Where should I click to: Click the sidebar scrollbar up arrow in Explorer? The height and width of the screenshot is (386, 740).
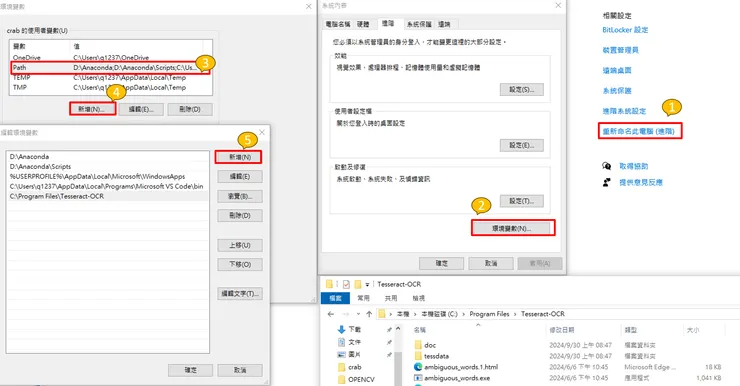pyautogui.click(x=398, y=328)
